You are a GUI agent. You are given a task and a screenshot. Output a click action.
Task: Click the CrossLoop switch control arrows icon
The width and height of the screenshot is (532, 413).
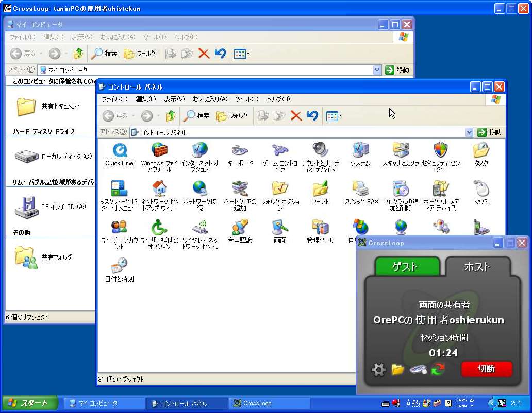tap(438, 369)
